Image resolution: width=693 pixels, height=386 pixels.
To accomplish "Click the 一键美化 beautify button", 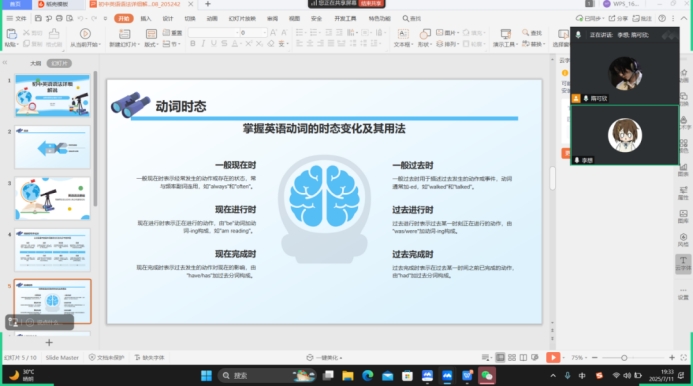I will pyautogui.click(x=325, y=357).
